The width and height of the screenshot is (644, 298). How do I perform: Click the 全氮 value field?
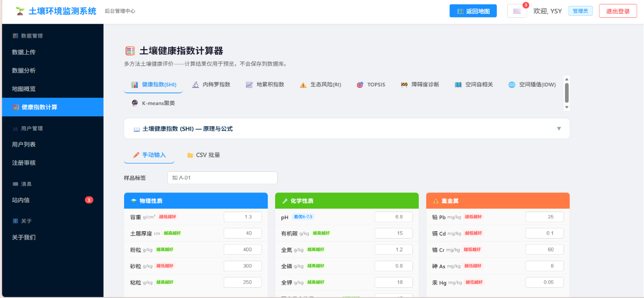point(394,249)
